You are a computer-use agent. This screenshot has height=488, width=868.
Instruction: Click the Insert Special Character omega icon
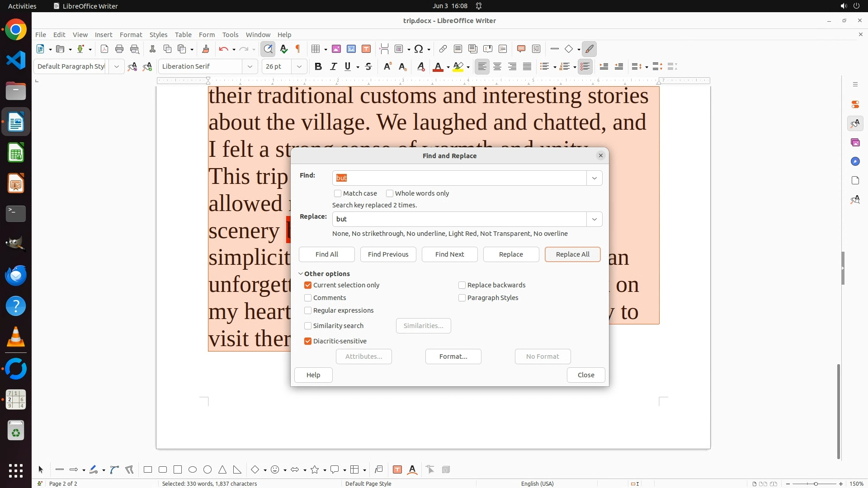419,49
